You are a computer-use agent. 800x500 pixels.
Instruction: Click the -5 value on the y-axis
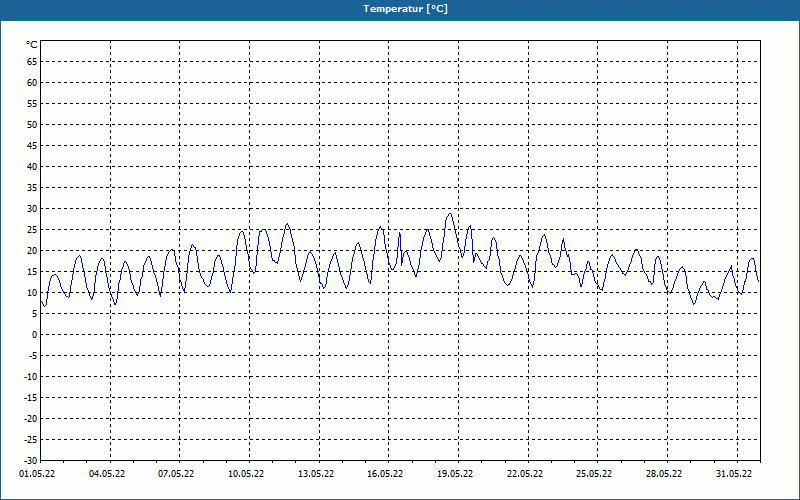(x=33, y=356)
